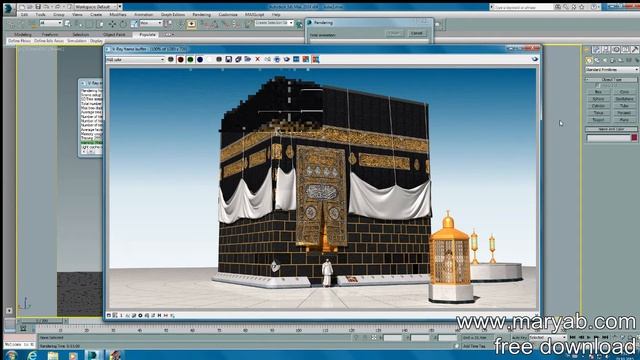Open the Display tab in command panel

[625, 49]
